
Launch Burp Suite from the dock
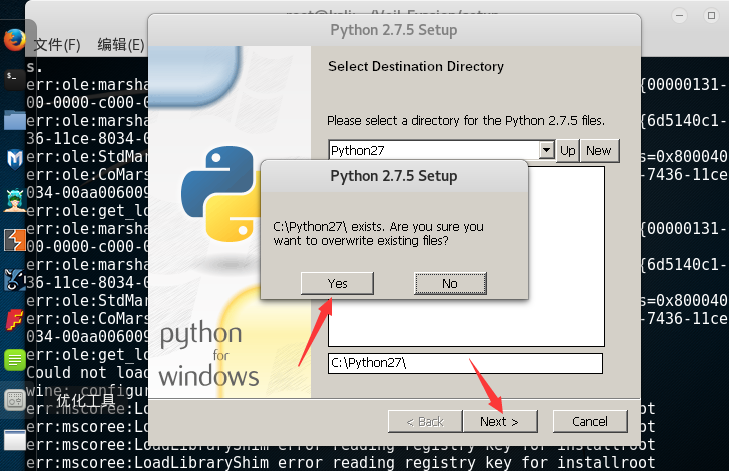tap(15, 240)
